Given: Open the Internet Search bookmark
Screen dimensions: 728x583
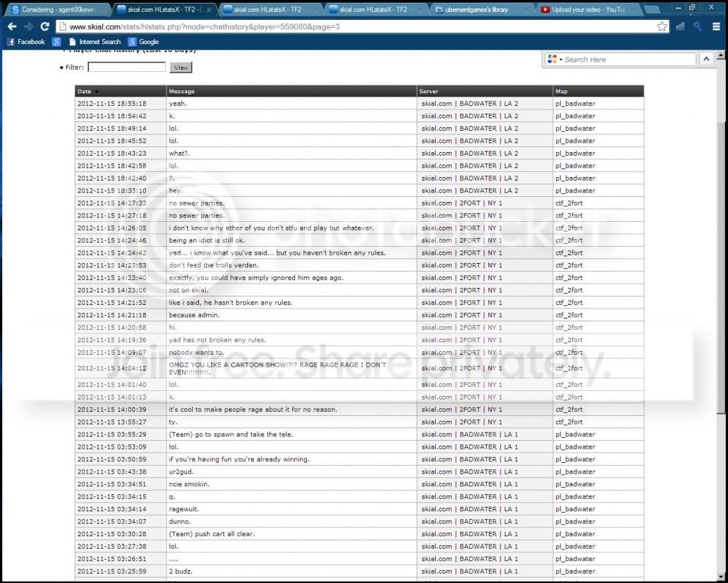Looking at the screenshot, I should (x=95, y=42).
